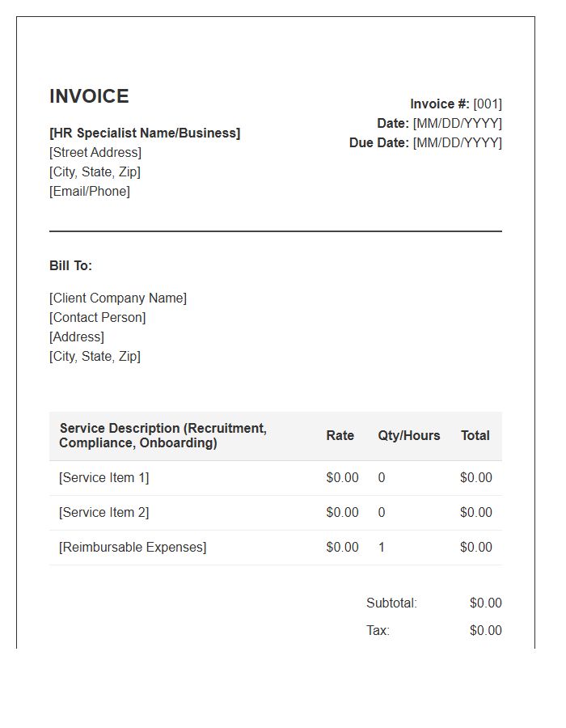The image size is (566, 728).
Task: Click the Total column header
Action: (475, 435)
